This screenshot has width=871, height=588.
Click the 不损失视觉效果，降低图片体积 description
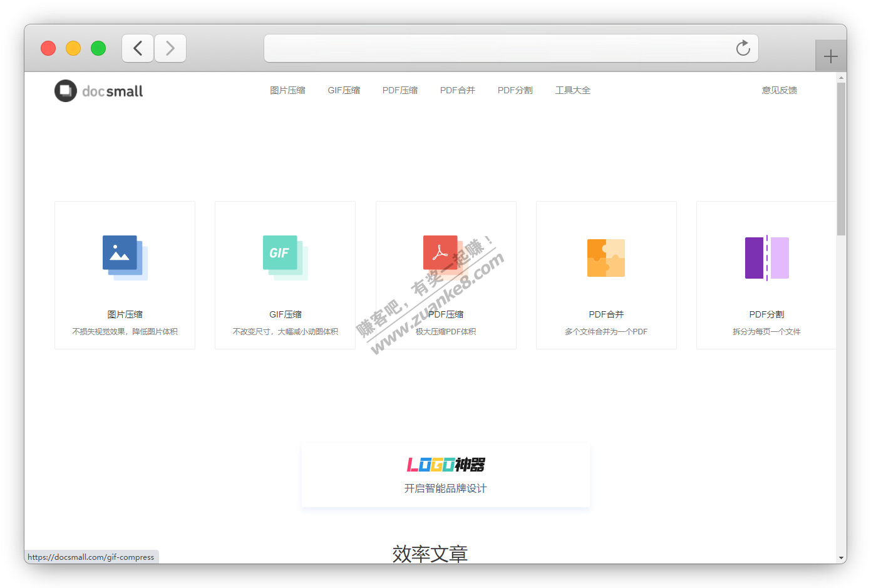point(125,332)
